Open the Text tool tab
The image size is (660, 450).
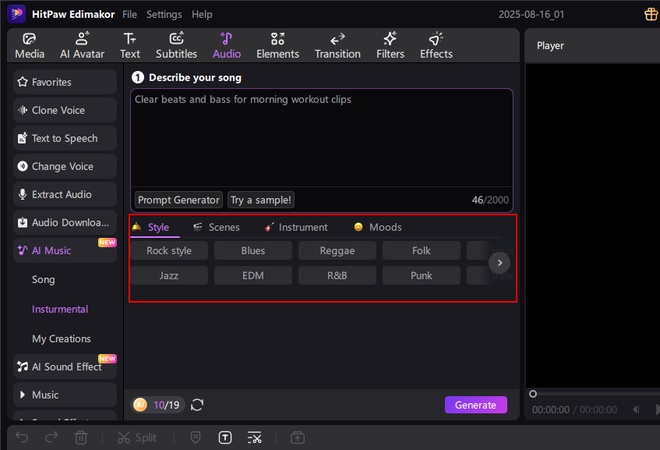tap(130, 45)
